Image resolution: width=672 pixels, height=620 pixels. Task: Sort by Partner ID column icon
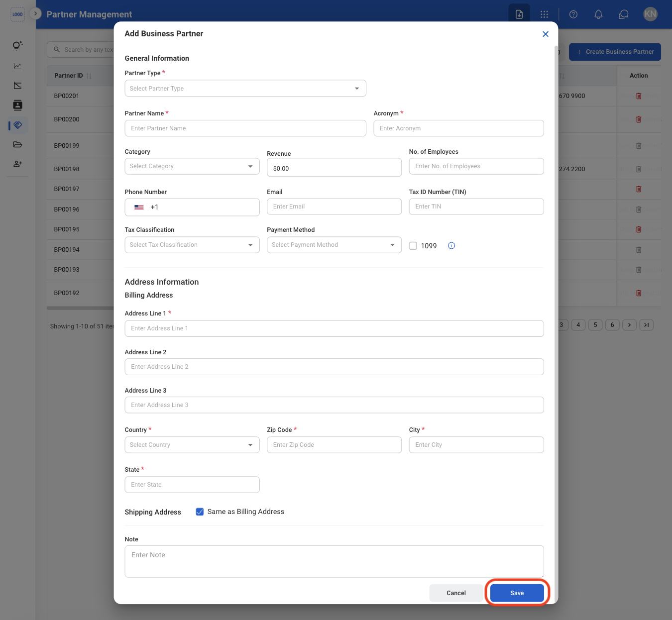[x=89, y=76]
